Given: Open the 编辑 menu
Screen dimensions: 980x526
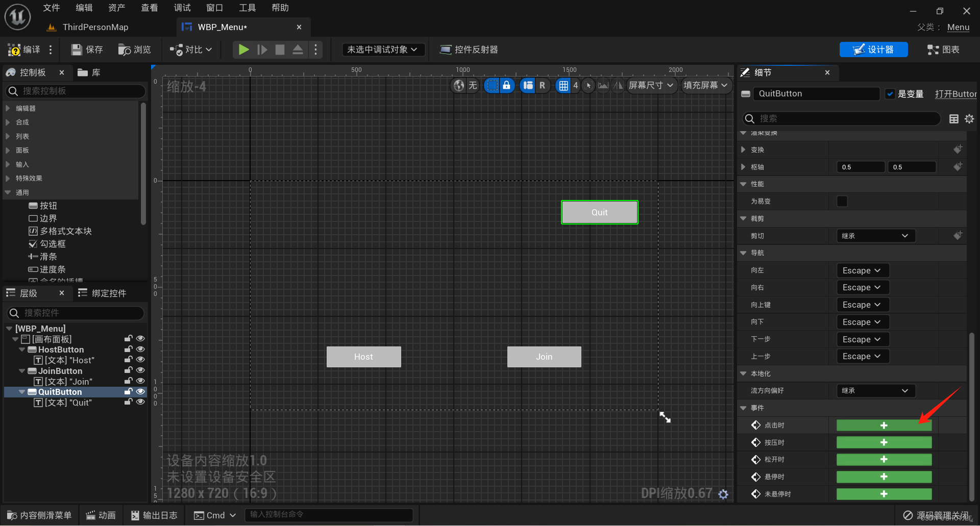Looking at the screenshot, I should coord(84,8).
